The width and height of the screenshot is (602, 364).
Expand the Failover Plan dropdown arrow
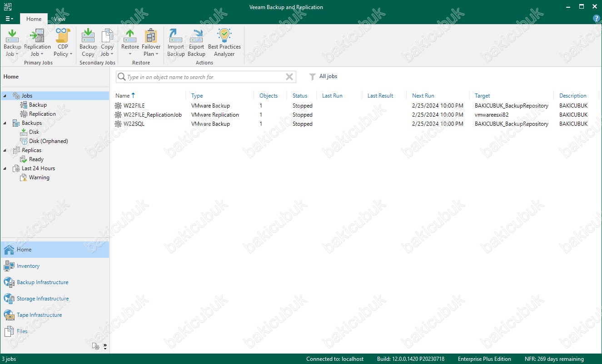click(157, 54)
